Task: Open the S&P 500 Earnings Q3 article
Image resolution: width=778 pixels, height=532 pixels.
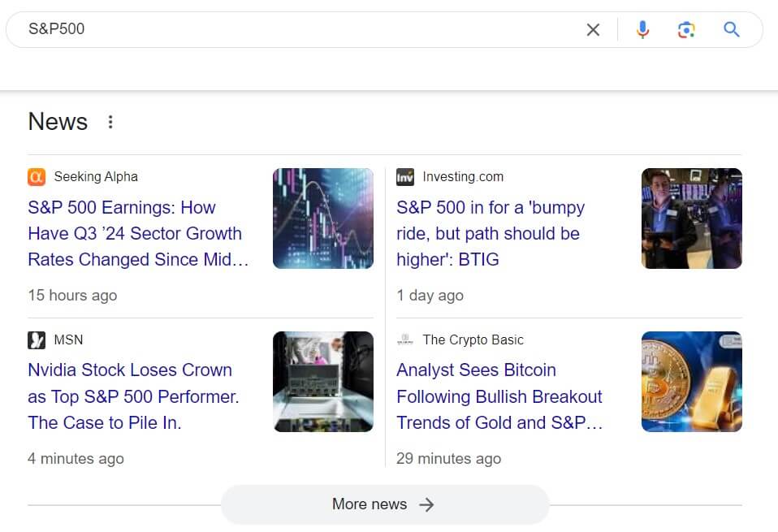Action: [135, 234]
